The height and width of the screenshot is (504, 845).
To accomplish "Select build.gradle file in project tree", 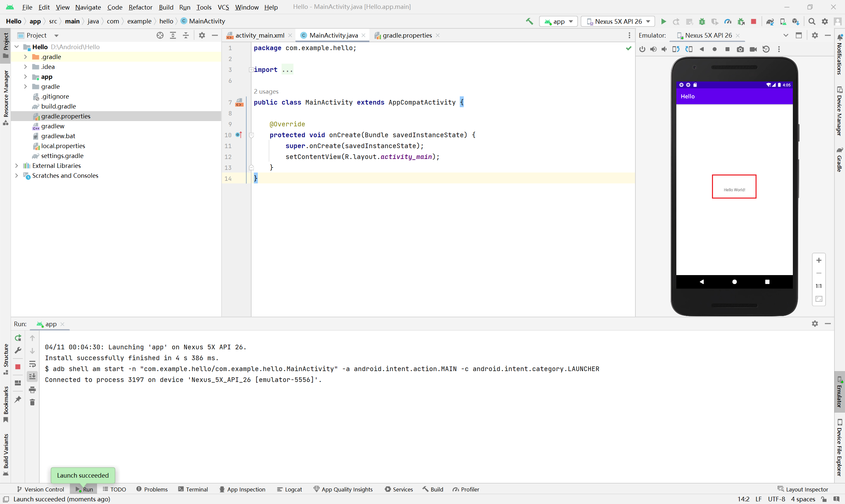I will point(58,106).
